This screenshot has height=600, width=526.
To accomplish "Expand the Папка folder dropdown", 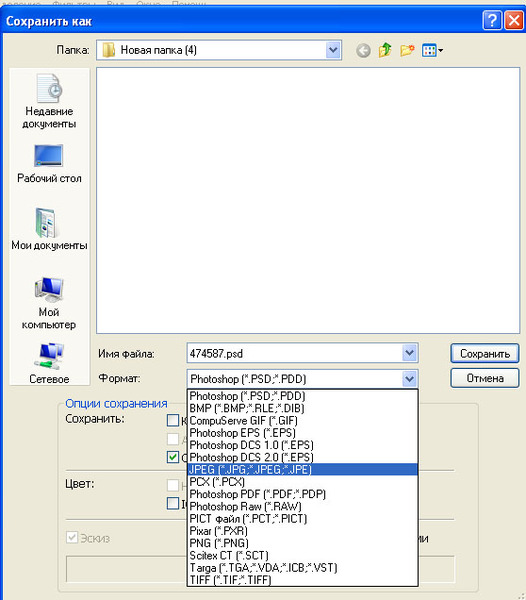I will pyautogui.click(x=333, y=50).
